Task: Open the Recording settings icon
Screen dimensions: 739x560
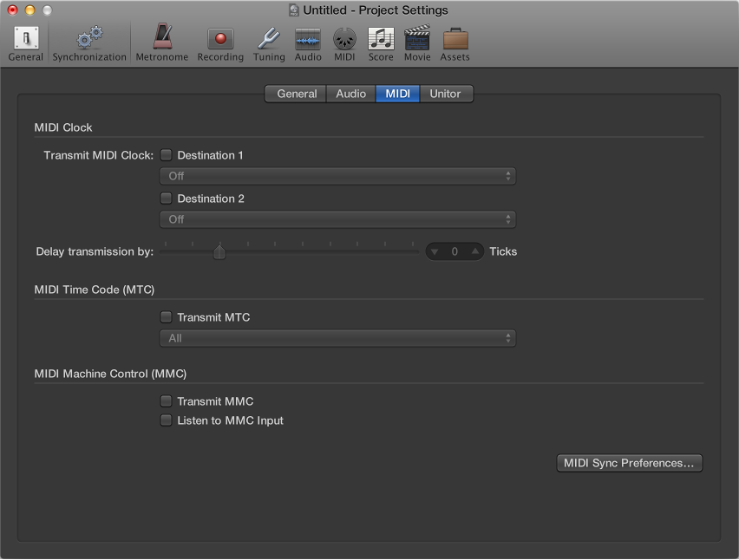Action: tap(219, 38)
